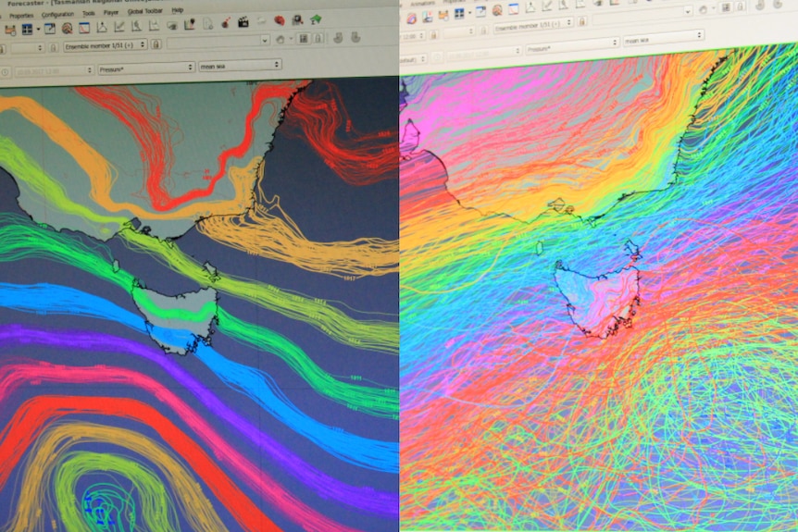Image resolution: width=798 pixels, height=532 pixels.
Task: Click the blue grid layout icon on left screen
Action: [27, 30]
